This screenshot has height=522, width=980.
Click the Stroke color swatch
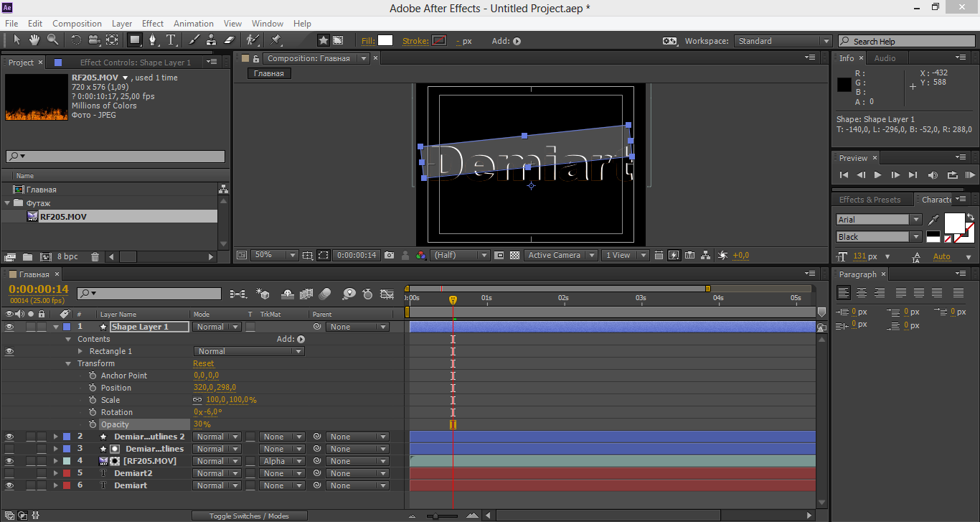(x=438, y=41)
